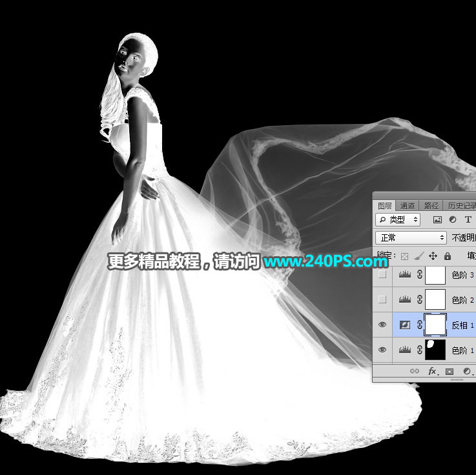
Task: Select the layer named 色阶 3
Action: click(462, 275)
